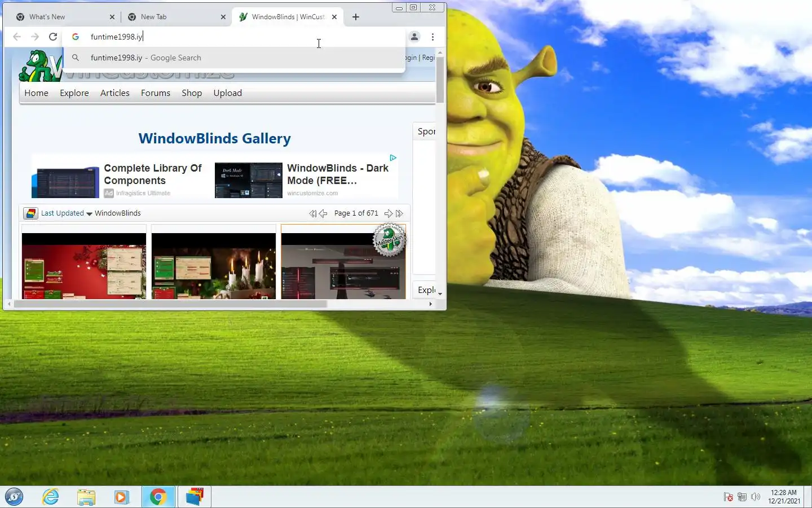Close the What's New tab

tap(112, 17)
